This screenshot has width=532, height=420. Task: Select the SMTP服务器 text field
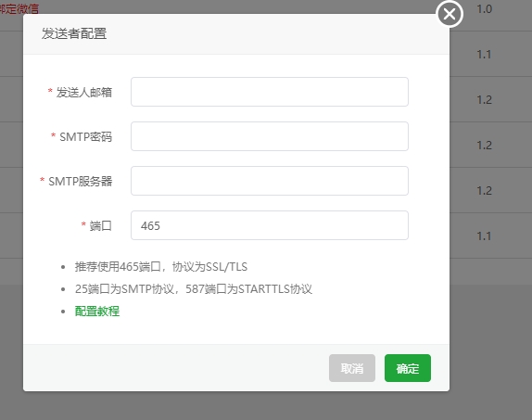pos(270,181)
